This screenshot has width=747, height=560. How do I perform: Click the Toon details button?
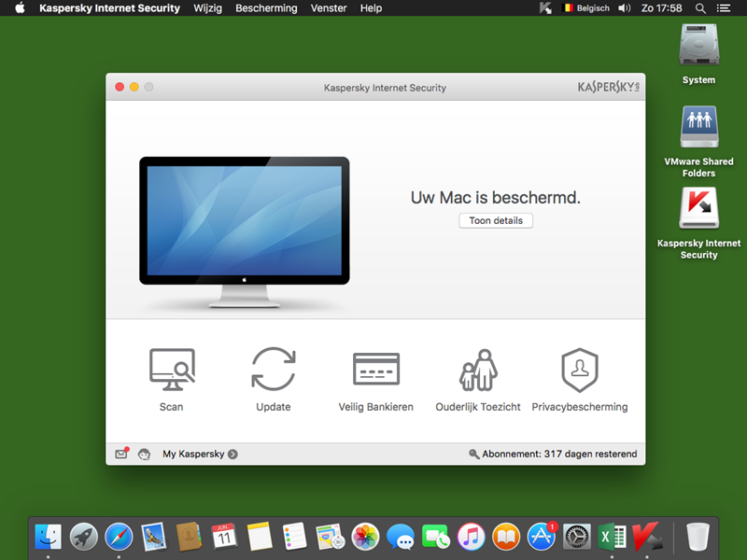click(x=496, y=221)
